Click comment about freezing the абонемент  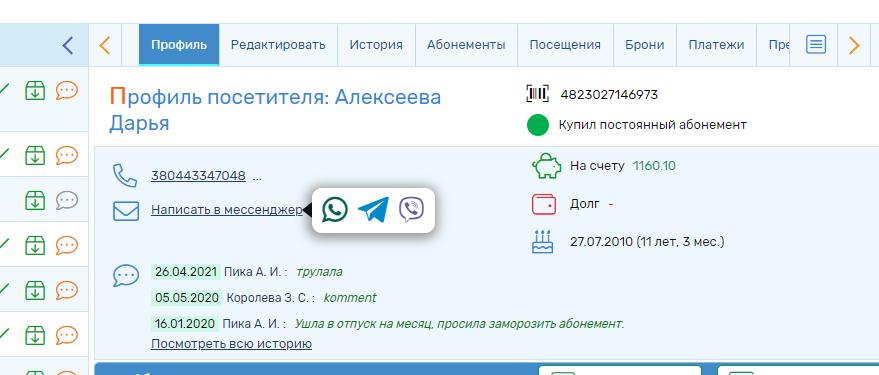coord(459,324)
